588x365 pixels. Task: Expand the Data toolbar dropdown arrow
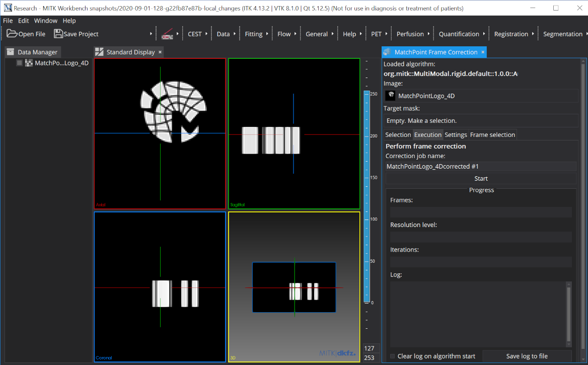(235, 34)
